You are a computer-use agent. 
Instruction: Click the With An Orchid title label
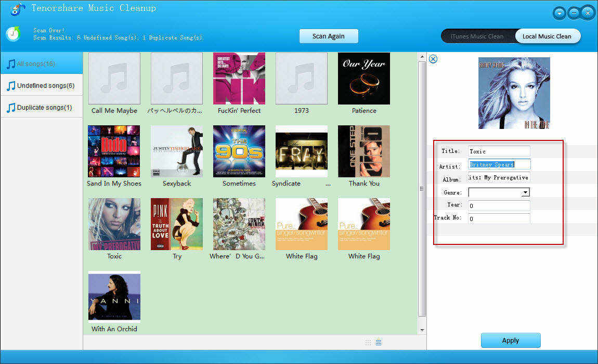click(114, 329)
